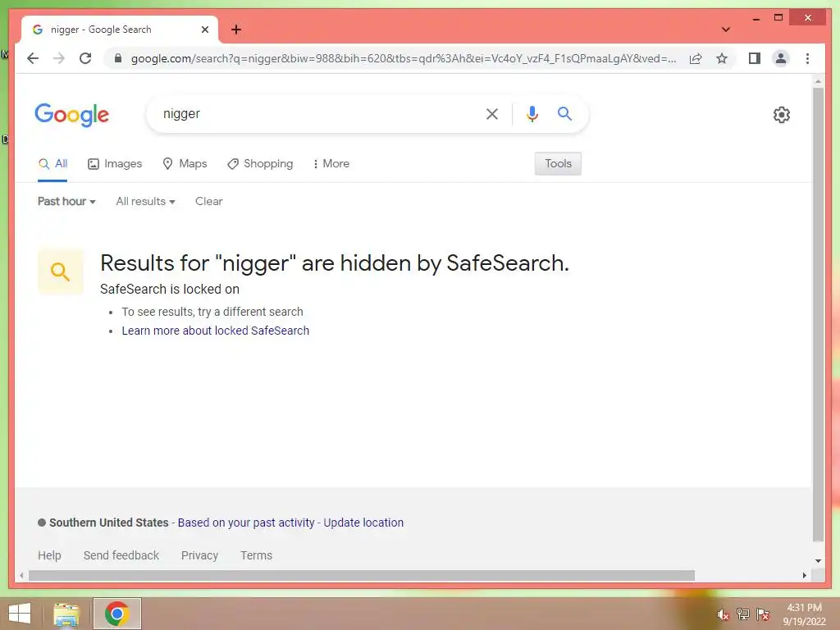Go back using the browser back arrow
Image resolution: width=840 pixels, height=630 pixels.
click(x=33, y=58)
